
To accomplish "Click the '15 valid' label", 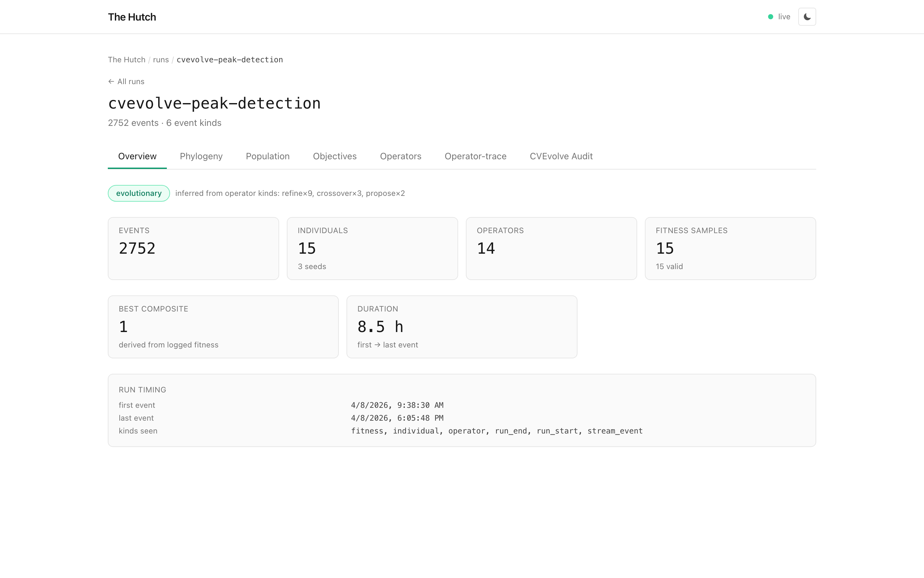I will point(669,267).
